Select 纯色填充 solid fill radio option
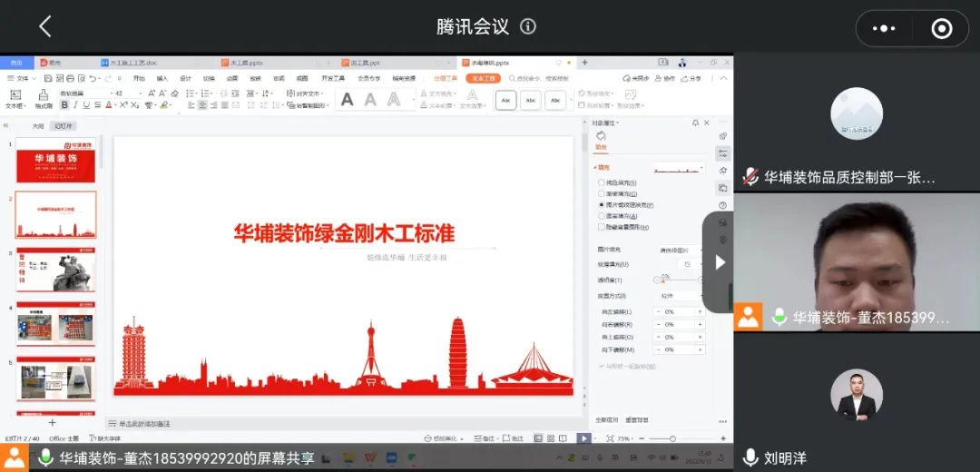Screen dimensions: 980x472 coord(601,182)
